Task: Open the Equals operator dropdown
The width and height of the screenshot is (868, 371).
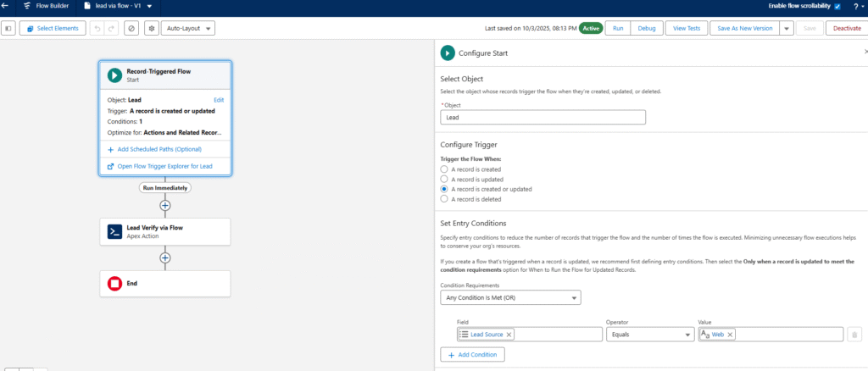Action: (x=648, y=335)
